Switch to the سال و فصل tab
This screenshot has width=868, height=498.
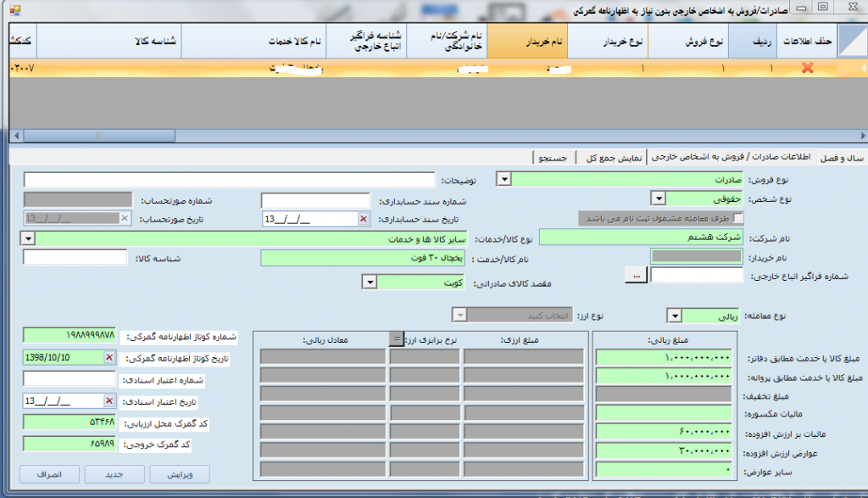[842, 158]
